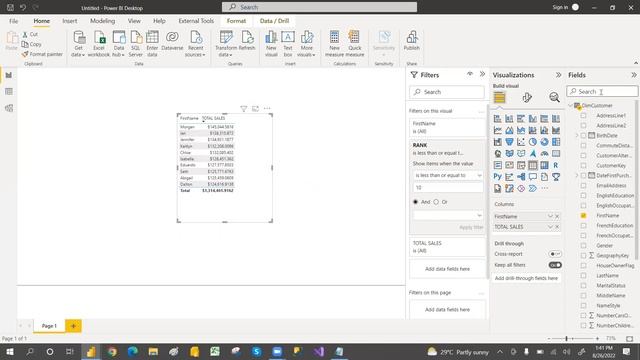Image resolution: width=640 pixels, height=360 pixels.
Task: Check the Gender field checkbox
Action: point(583,245)
